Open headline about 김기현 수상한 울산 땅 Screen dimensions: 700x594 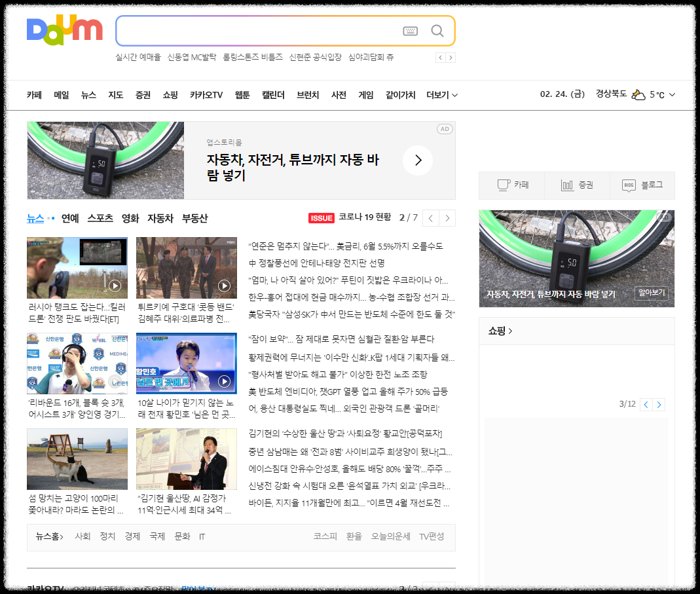click(x=345, y=434)
